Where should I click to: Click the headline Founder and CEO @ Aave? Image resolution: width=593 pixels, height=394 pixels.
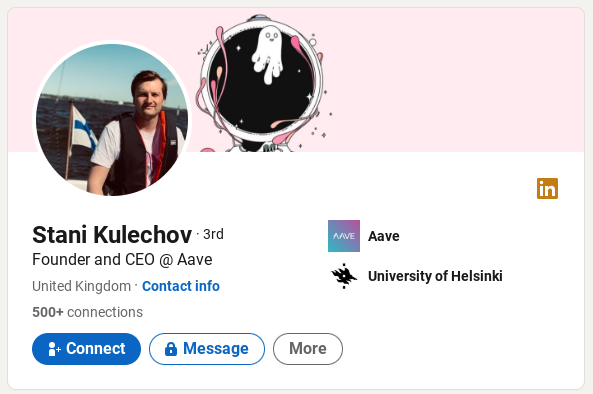tap(122, 260)
